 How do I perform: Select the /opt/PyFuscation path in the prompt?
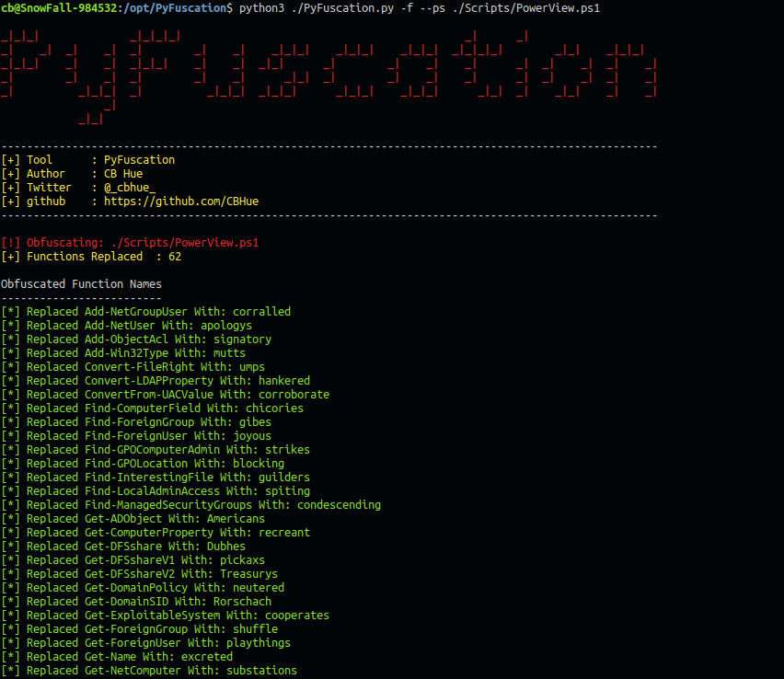[175, 8]
